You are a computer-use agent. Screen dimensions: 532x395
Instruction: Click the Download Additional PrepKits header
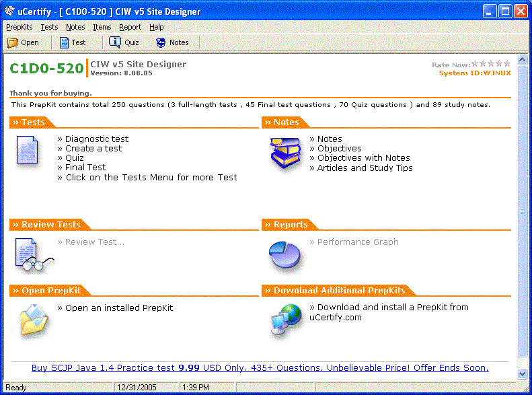click(x=339, y=291)
